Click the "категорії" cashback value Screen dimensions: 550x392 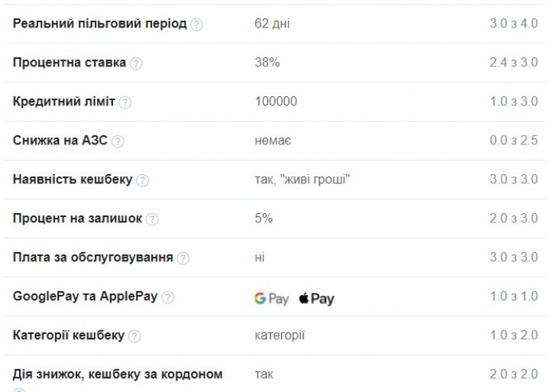[280, 335]
